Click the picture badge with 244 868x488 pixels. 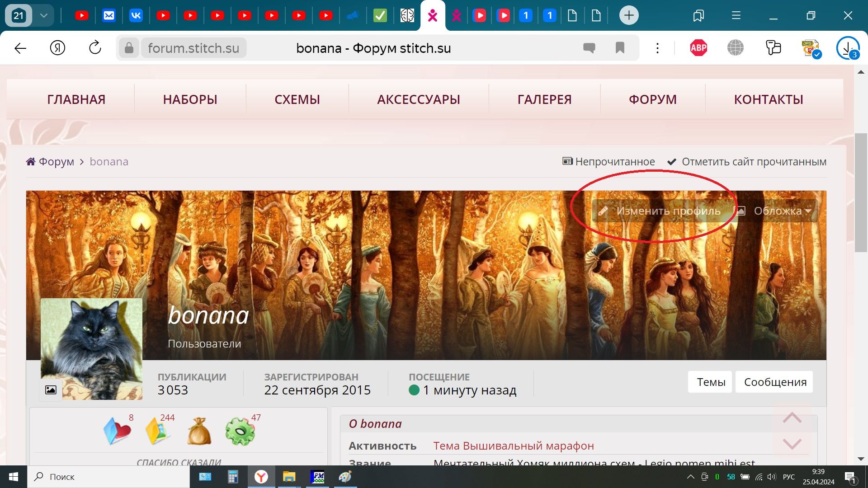tap(159, 431)
